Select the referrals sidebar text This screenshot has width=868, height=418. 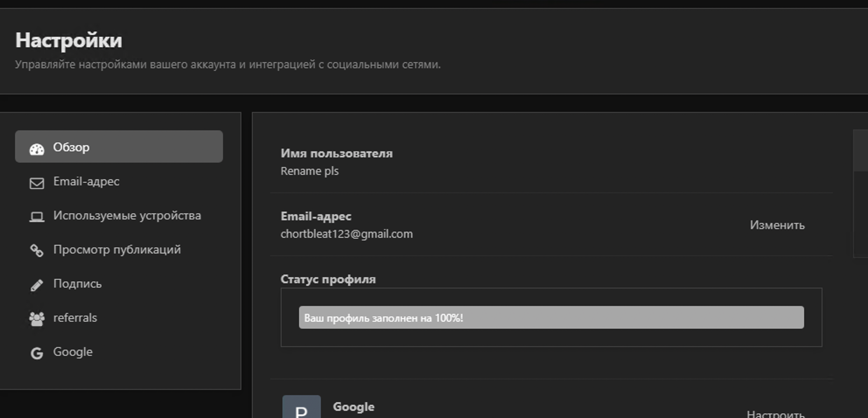tap(75, 318)
